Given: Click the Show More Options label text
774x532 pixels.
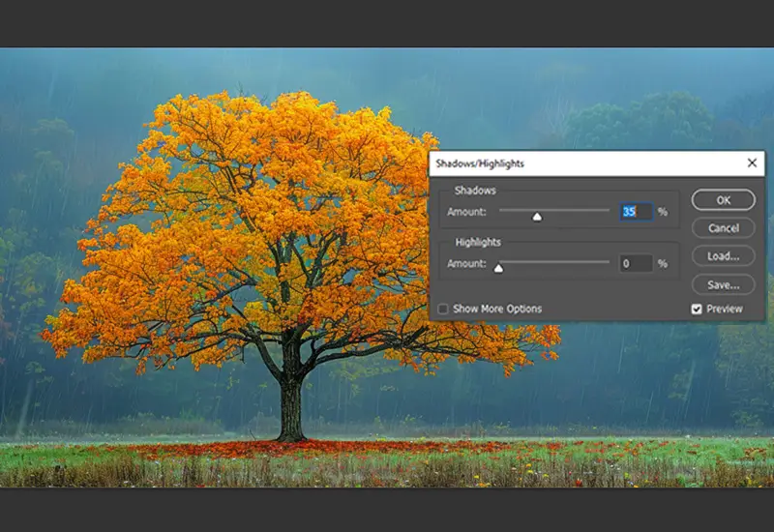Looking at the screenshot, I should point(497,309).
